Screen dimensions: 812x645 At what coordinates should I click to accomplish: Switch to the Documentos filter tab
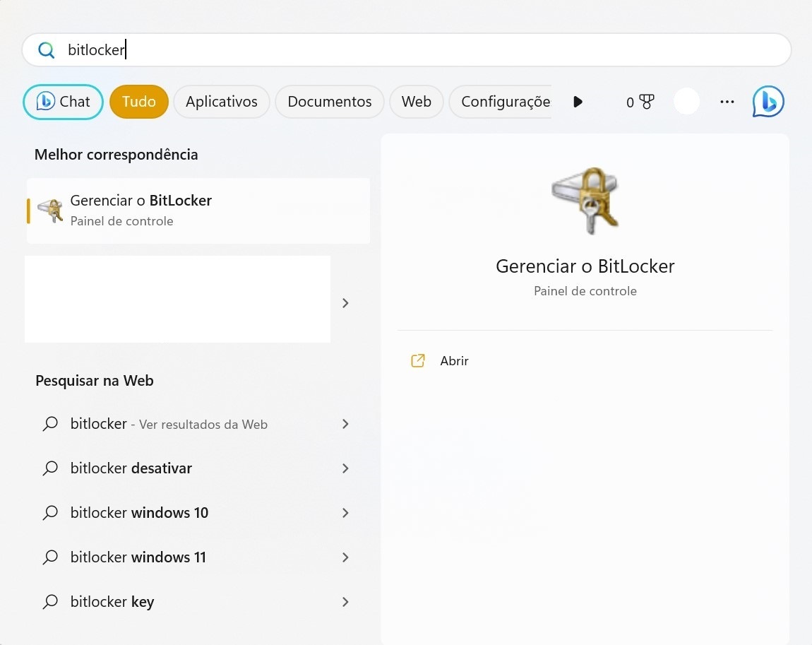coord(329,101)
